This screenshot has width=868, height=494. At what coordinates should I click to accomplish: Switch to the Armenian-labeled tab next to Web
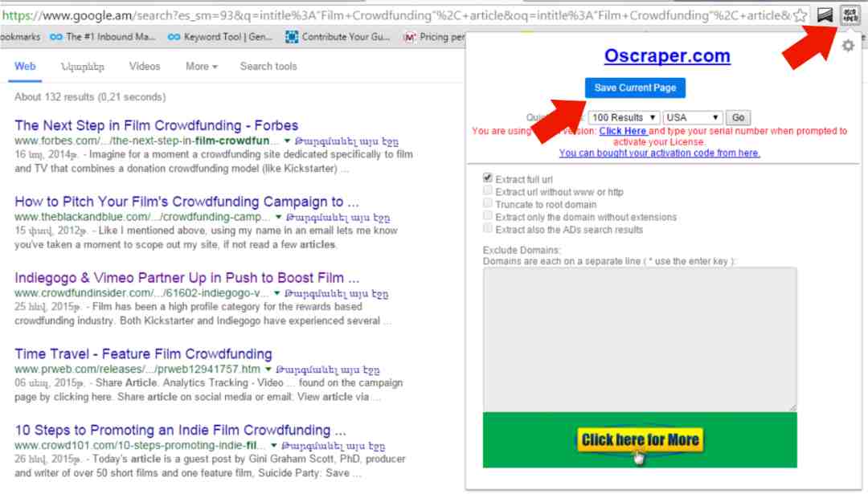[x=83, y=67]
